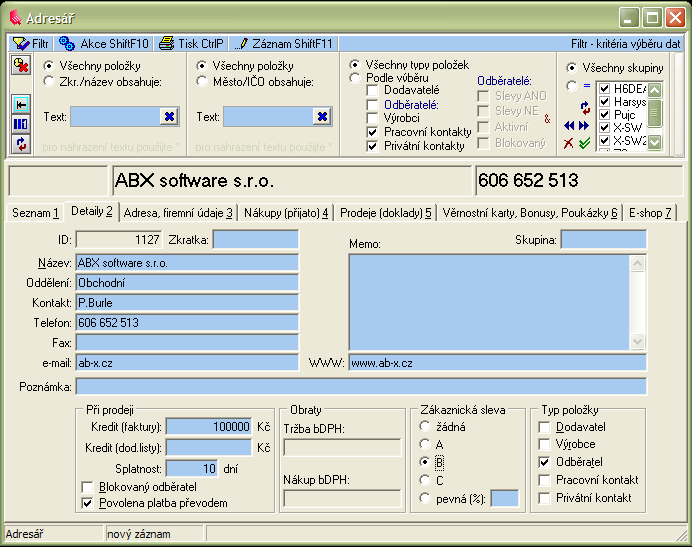Viewport: 692px width, 547px height.
Task: Open Akce ShiftF10 actions menu
Action: point(104,44)
